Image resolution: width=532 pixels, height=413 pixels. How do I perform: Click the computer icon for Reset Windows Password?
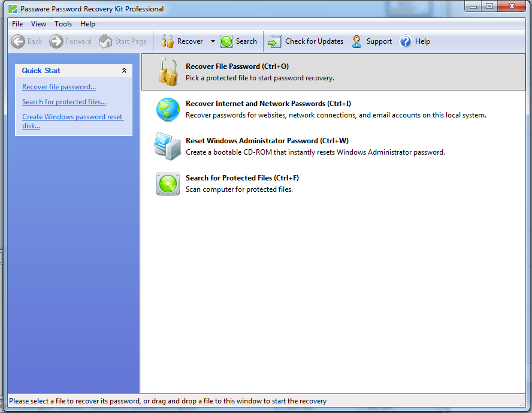coord(167,146)
